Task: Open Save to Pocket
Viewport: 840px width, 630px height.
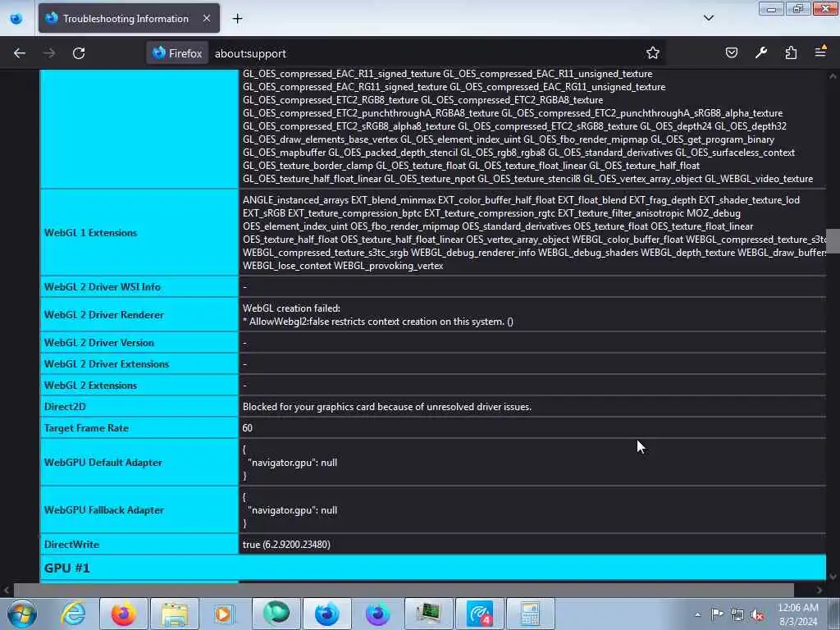Action: [x=731, y=52]
